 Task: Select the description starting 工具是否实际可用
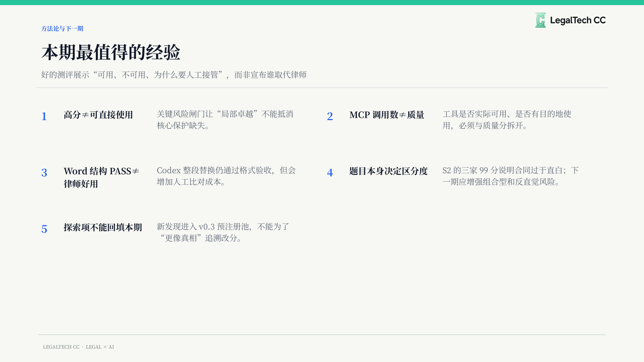click(x=507, y=120)
